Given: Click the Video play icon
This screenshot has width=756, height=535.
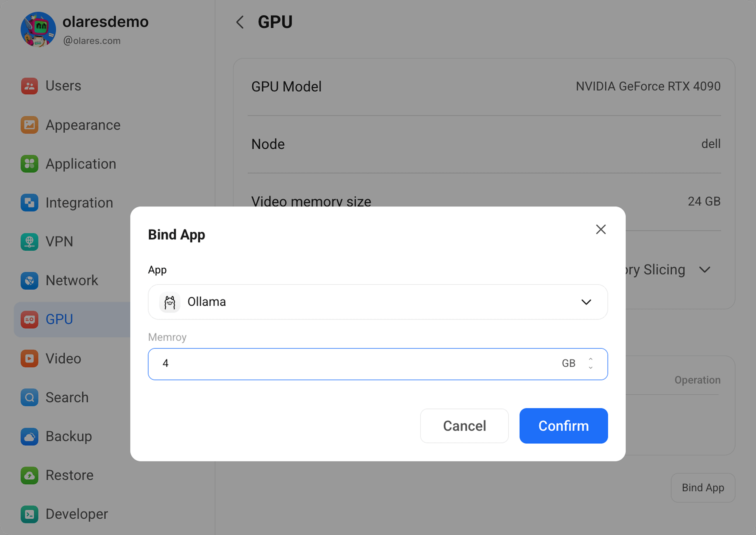Looking at the screenshot, I should [x=29, y=358].
